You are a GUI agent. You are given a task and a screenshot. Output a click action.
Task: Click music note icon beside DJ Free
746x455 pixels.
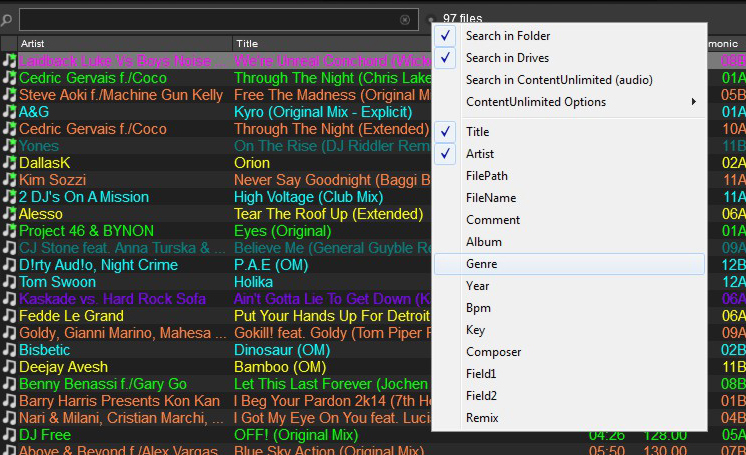pos(9,435)
